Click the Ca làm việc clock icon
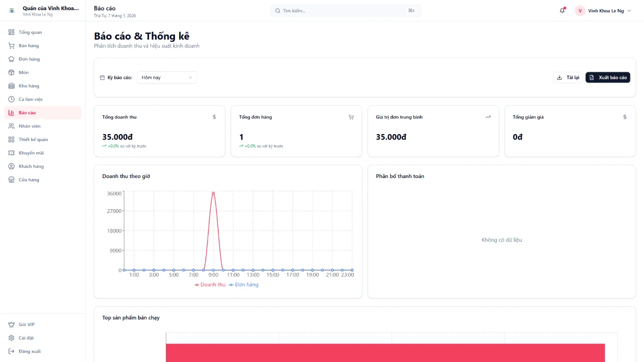644x362 pixels. point(11,99)
